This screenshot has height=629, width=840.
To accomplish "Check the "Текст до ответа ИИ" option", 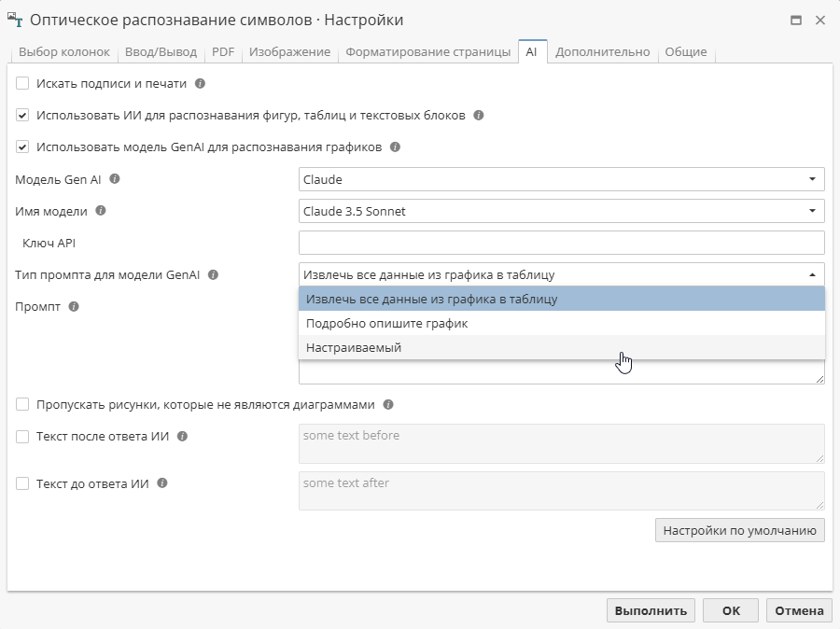I will tap(23, 483).
